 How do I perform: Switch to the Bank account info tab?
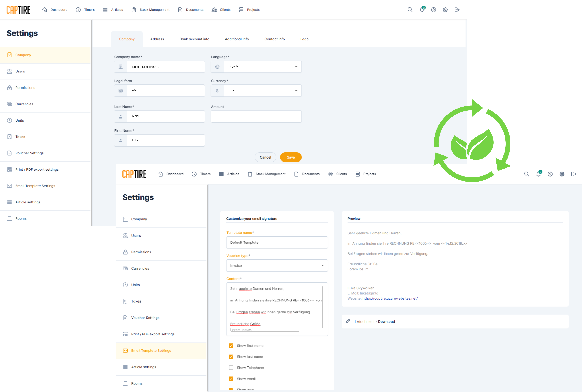point(194,39)
